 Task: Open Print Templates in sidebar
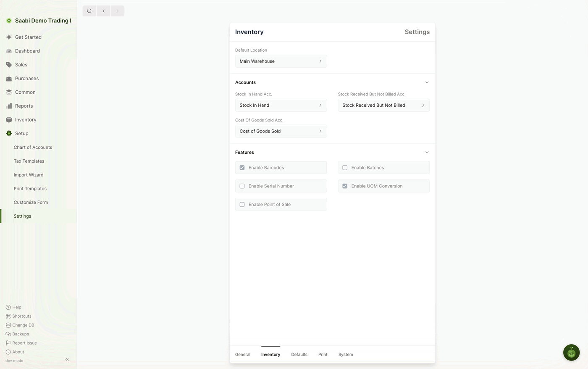point(30,189)
